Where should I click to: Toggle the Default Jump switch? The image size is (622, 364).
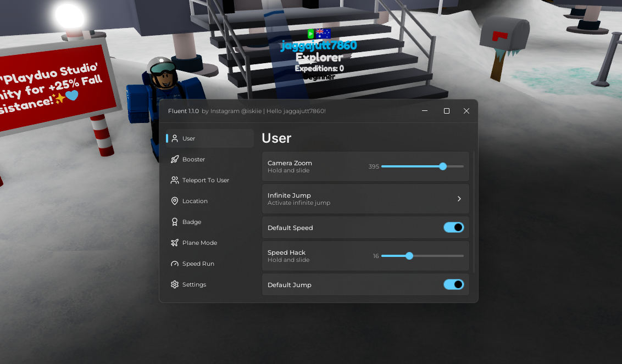453,284
